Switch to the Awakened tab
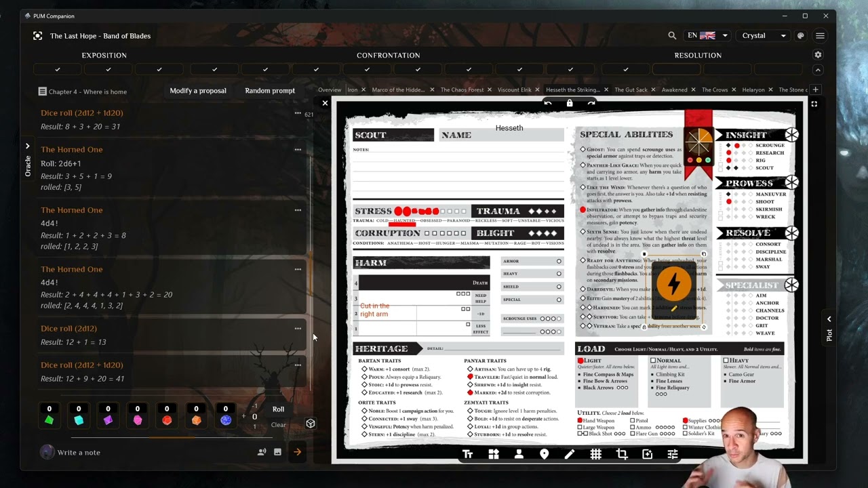Screen dimensions: 868x488 (674, 90)
